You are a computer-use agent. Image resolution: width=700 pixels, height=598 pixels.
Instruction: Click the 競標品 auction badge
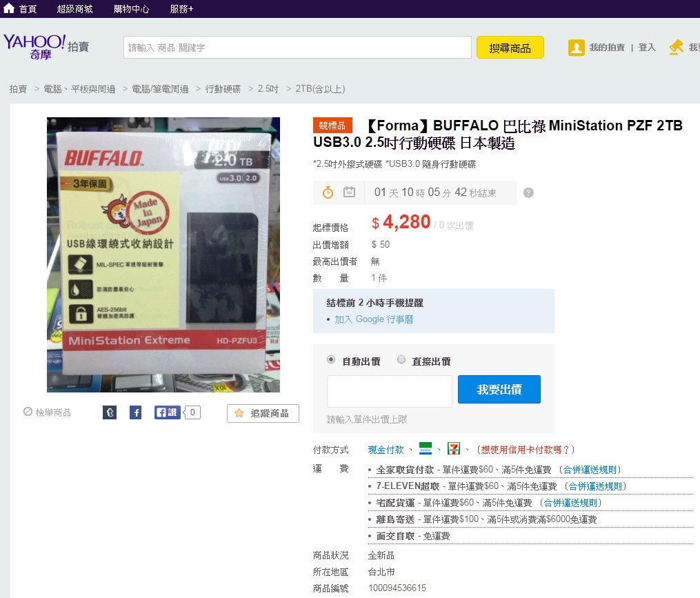tap(332, 126)
